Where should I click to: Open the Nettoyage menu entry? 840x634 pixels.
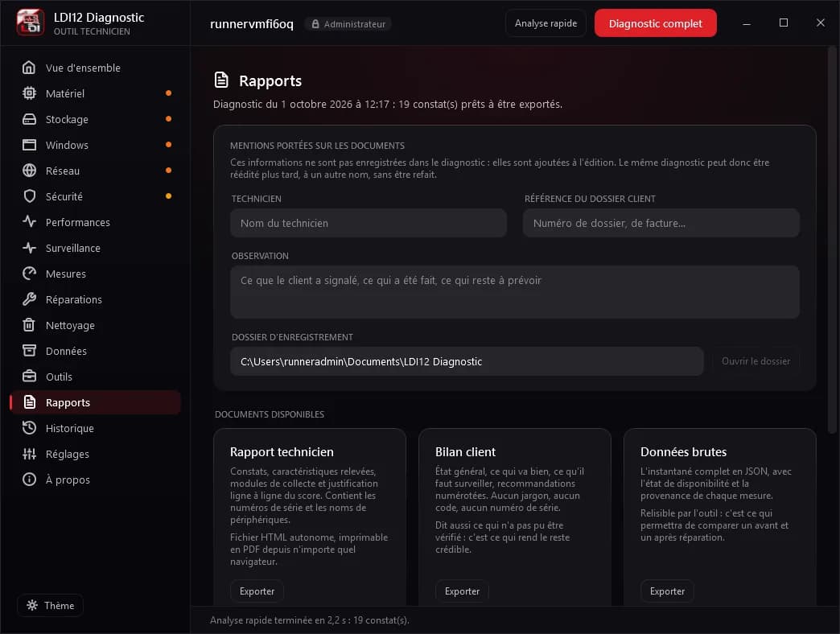coord(95,324)
